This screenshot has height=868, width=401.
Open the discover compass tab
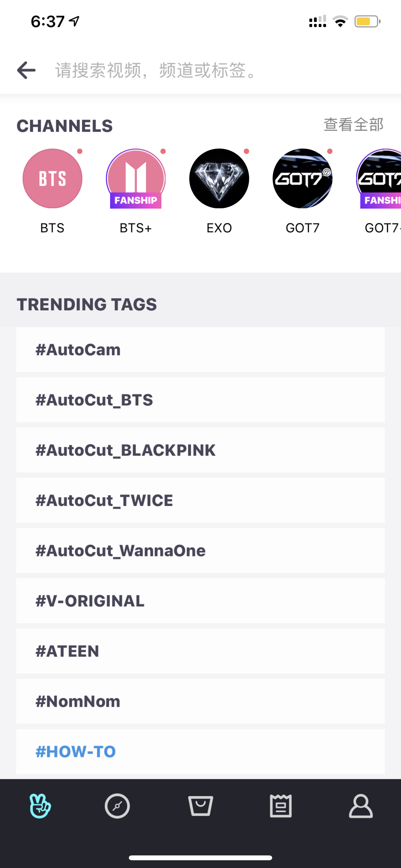117,806
